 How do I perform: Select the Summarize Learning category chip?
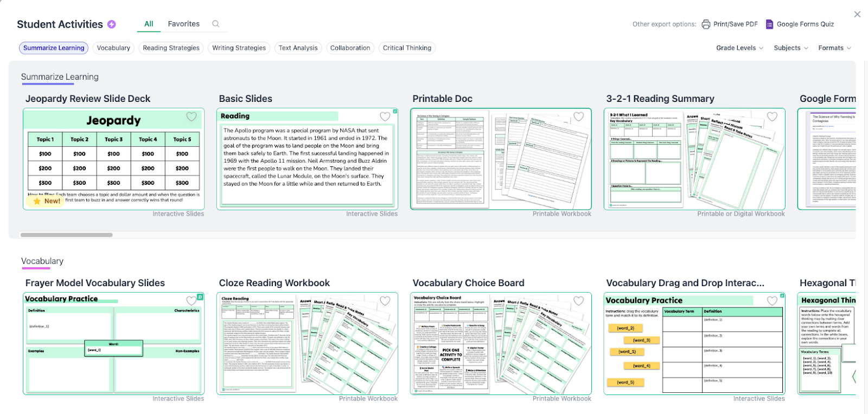tap(54, 48)
